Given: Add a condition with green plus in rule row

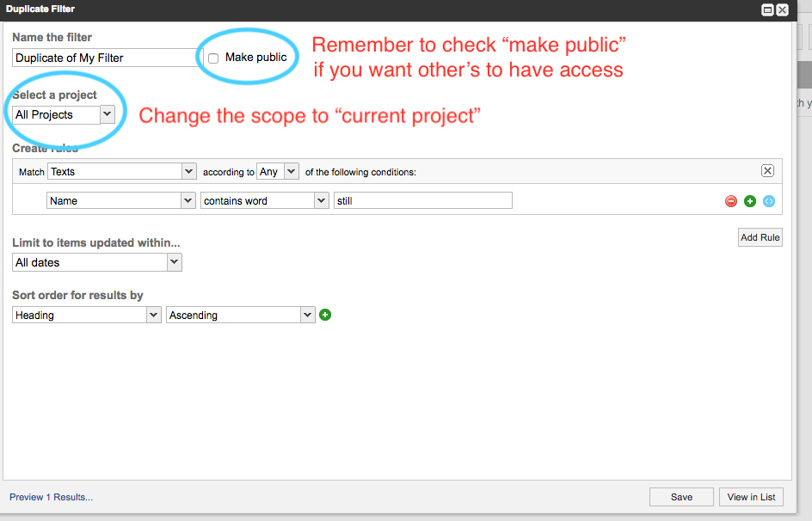Looking at the screenshot, I should coord(749,201).
